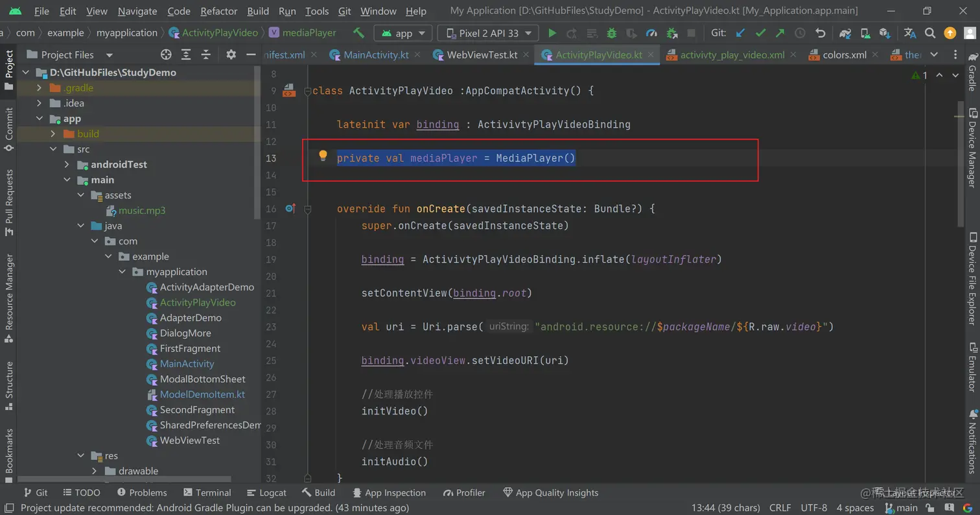Toggle the Resource Manager tool window

coord(8,298)
